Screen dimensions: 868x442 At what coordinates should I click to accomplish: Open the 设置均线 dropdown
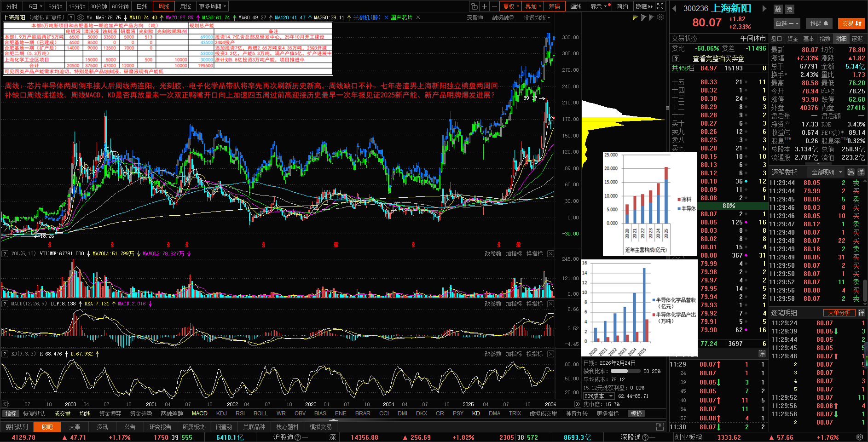(x=537, y=17)
